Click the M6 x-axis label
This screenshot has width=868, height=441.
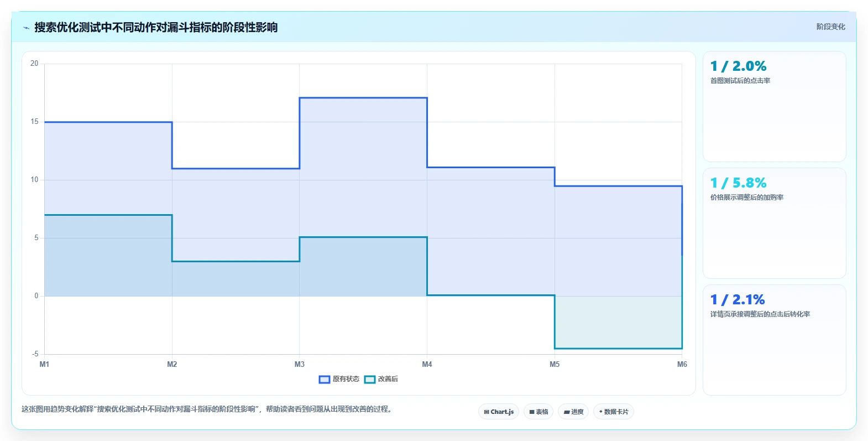pyautogui.click(x=682, y=364)
